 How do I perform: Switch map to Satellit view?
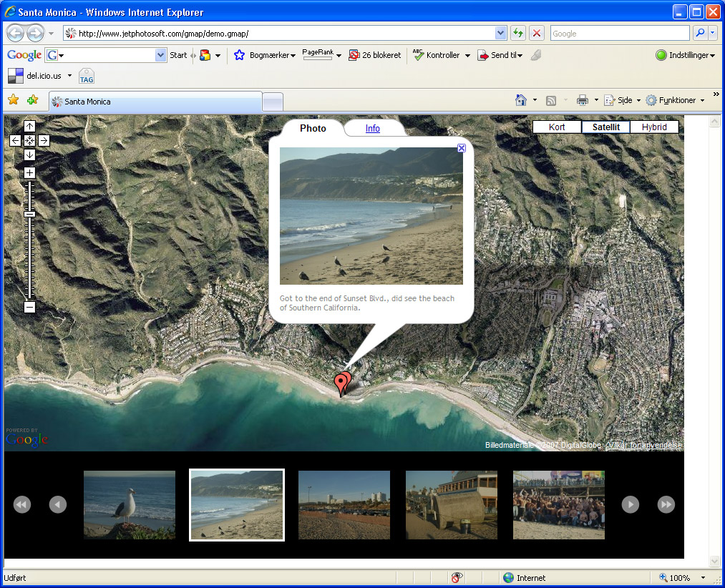coord(605,127)
